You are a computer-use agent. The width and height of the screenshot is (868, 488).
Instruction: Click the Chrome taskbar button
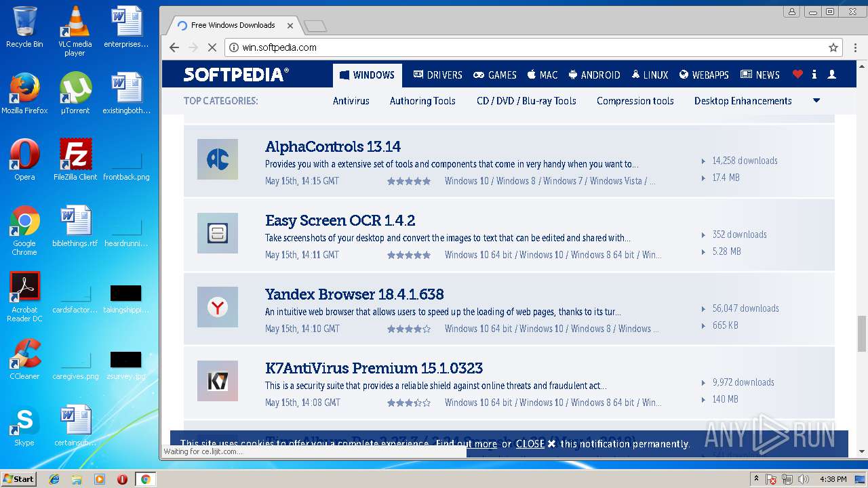coord(145,479)
